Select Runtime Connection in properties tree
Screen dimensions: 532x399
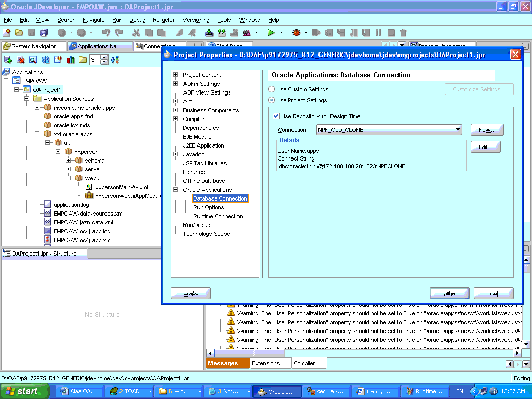point(218,216)
